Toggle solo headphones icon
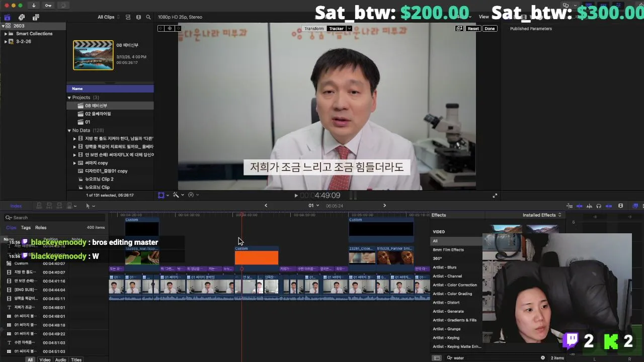This screenshot has width=644, height=362. click(599, 206)
